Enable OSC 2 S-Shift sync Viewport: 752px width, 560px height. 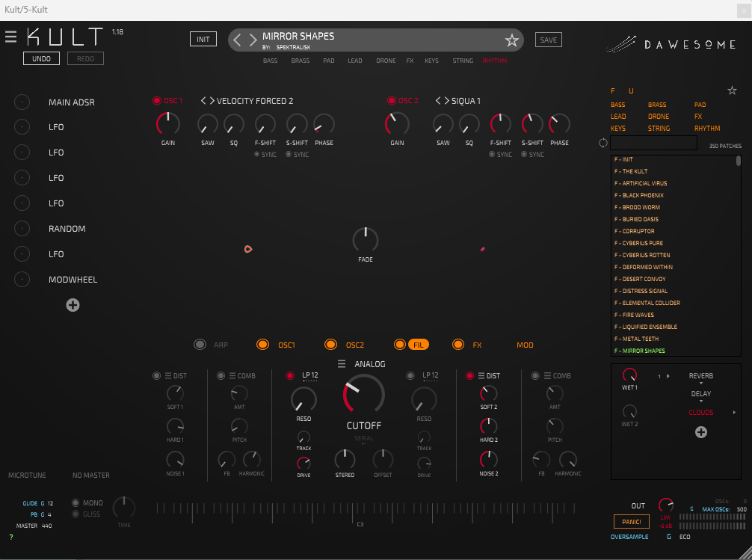pos(524,155)
